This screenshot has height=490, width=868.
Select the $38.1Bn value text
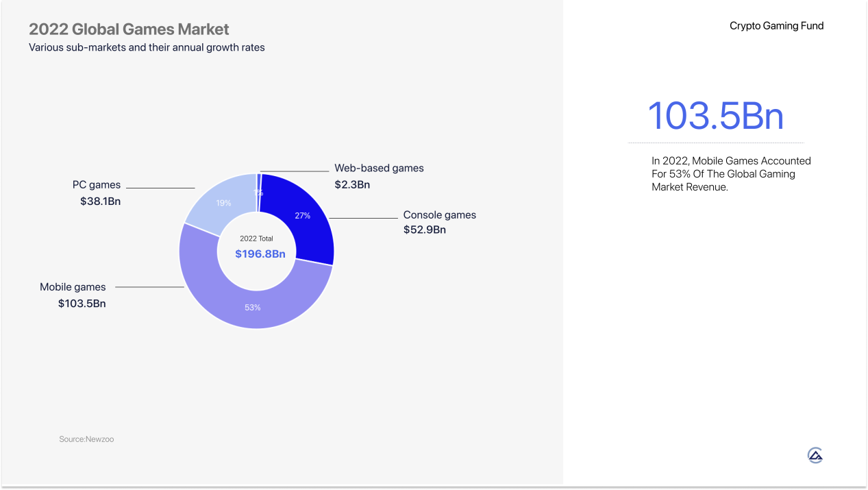[100, 201]
